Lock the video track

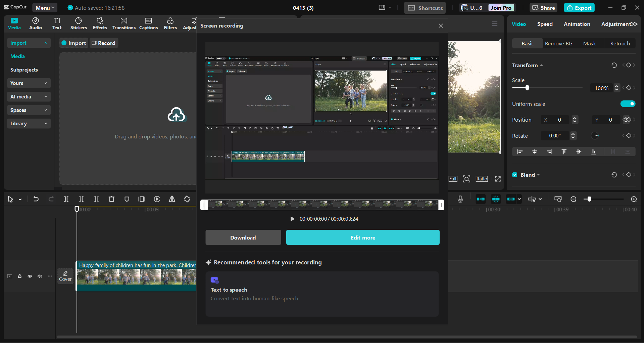(x=19, y=276)
